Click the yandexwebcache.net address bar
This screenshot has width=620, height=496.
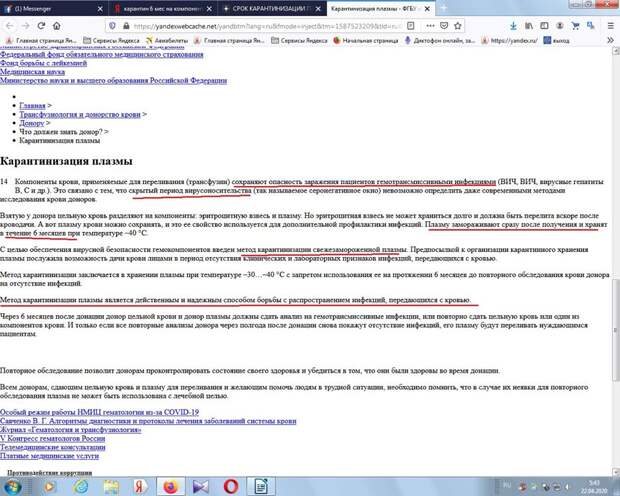point(267,26)
